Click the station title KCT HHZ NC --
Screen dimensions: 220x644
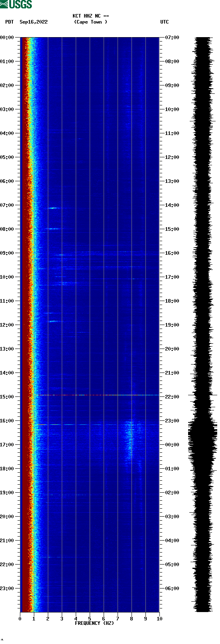coord(91,16)
